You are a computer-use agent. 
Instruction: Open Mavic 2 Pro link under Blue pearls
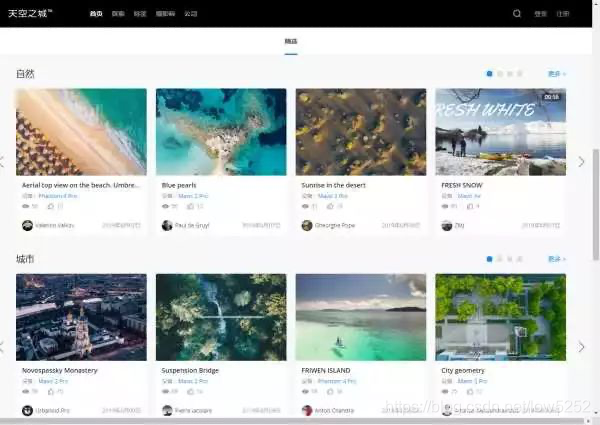coord(193,196)
